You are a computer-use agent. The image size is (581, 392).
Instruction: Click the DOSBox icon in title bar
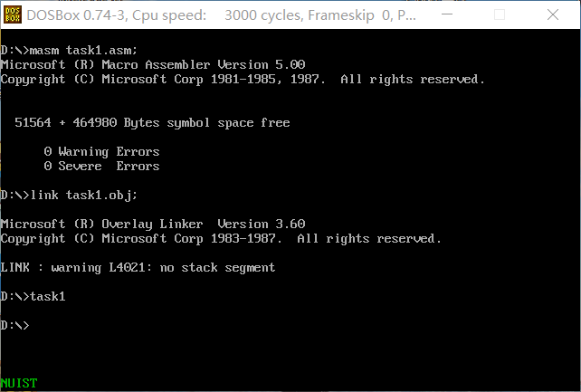[13, 14]
